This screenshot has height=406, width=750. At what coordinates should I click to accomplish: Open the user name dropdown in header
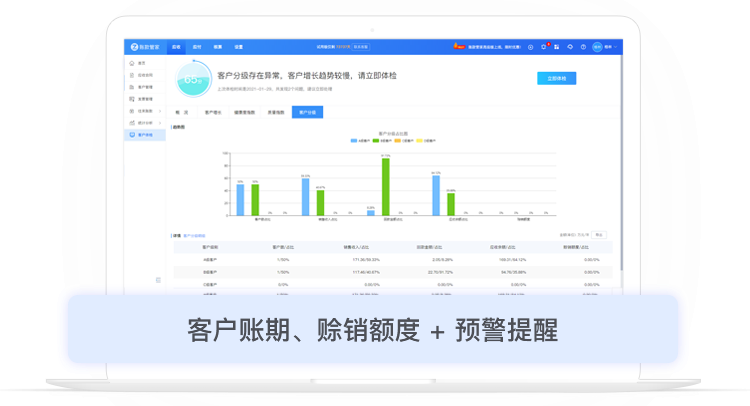coord(610,46)
